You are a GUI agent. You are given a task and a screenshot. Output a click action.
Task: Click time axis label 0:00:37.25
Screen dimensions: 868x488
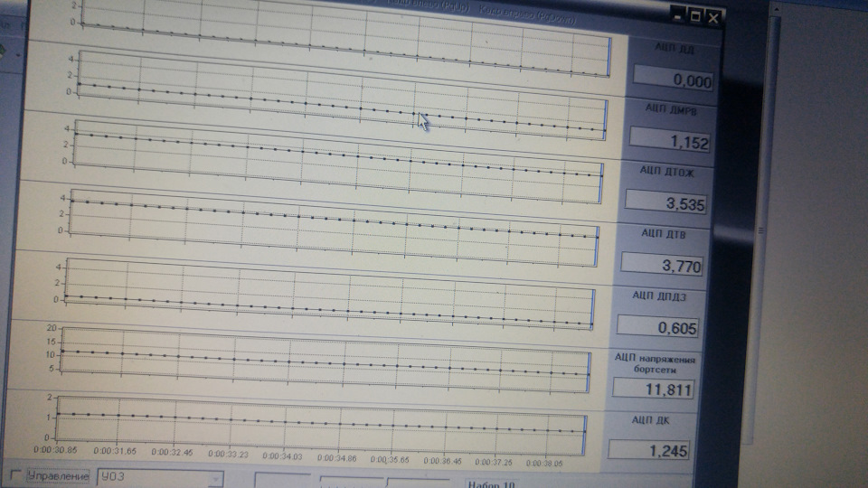(x=494, y=462)
